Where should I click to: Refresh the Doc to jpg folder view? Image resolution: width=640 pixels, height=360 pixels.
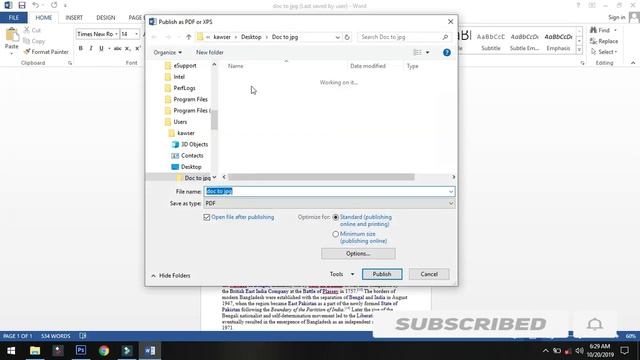(347, 37)
